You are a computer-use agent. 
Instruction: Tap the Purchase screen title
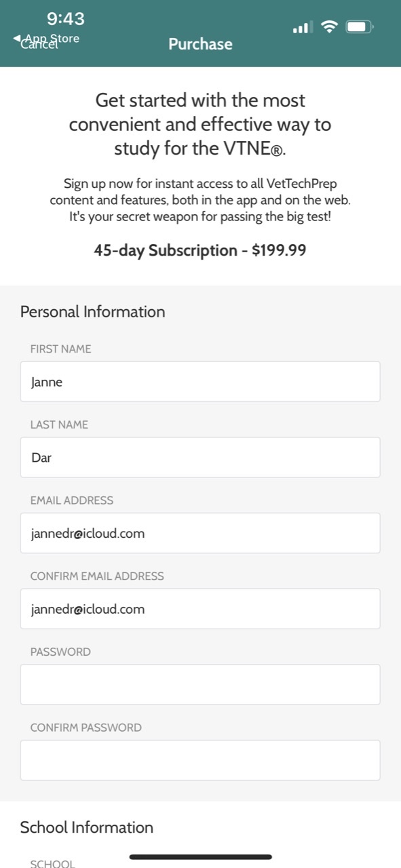[200, 44]
